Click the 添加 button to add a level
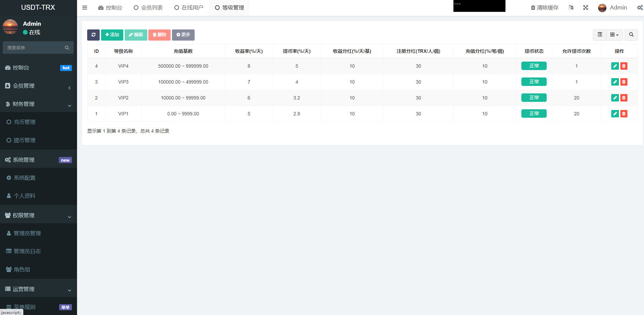The width and height of the screenshot is (644, 315). (x=112, y=35)
